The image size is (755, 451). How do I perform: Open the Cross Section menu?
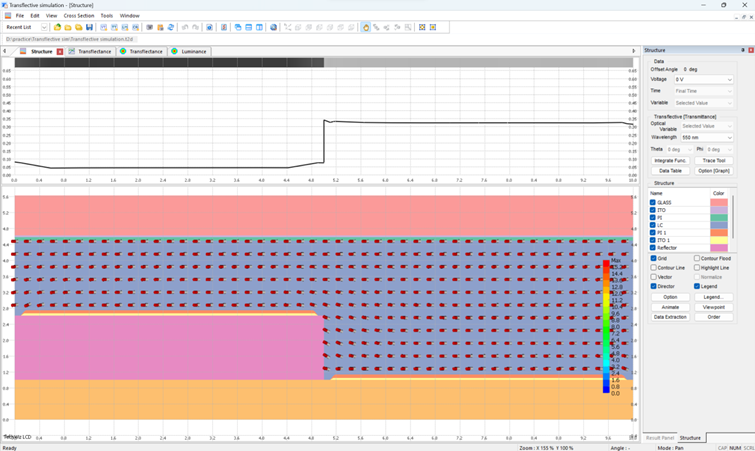[79, 16]
